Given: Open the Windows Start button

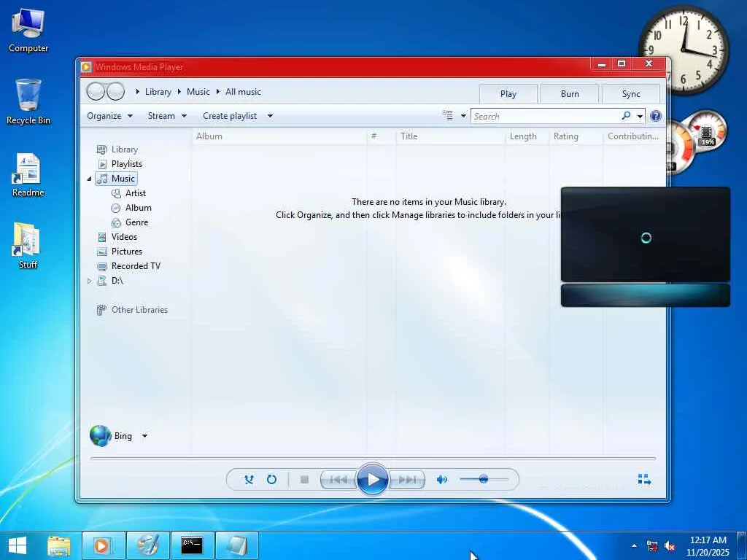Looking at the screenshot, I should coord(18,545).
